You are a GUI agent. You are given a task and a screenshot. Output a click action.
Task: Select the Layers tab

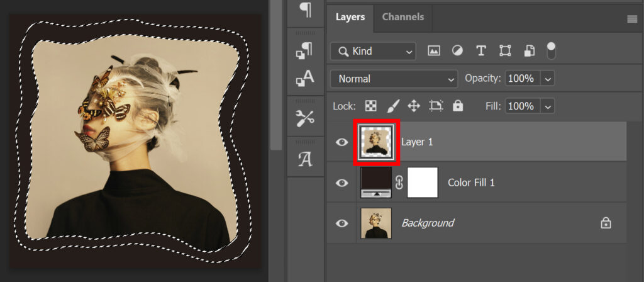[x=350, y=17]
